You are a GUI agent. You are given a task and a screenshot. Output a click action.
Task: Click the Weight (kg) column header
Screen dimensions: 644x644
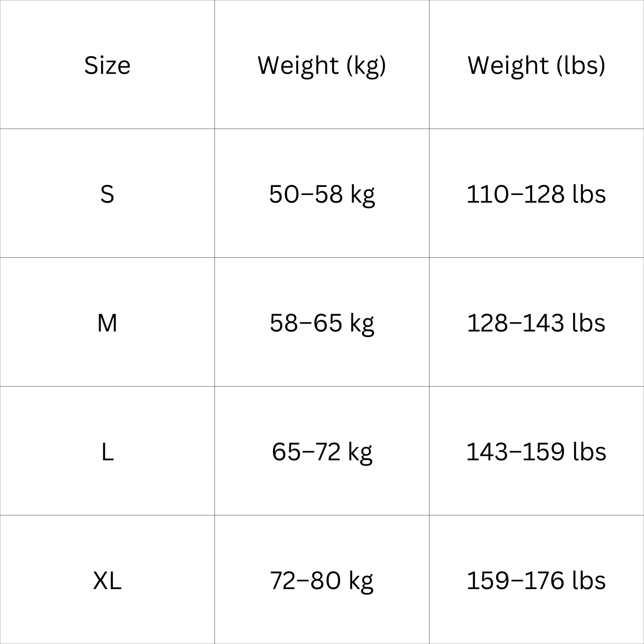(x=322, y=65)
